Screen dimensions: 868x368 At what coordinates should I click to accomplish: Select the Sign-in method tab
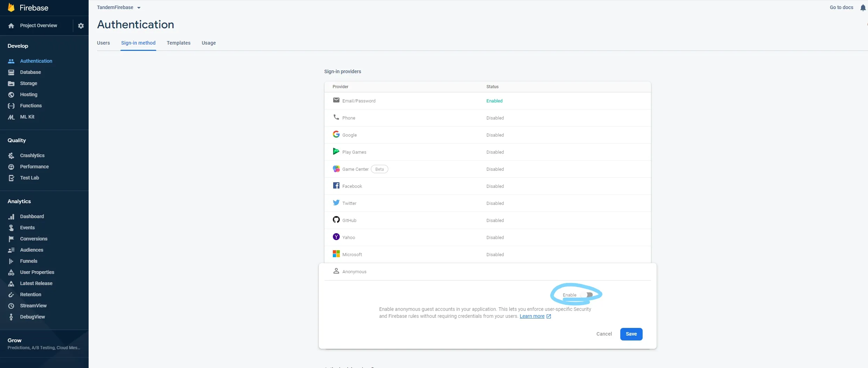tap(138, 43)
